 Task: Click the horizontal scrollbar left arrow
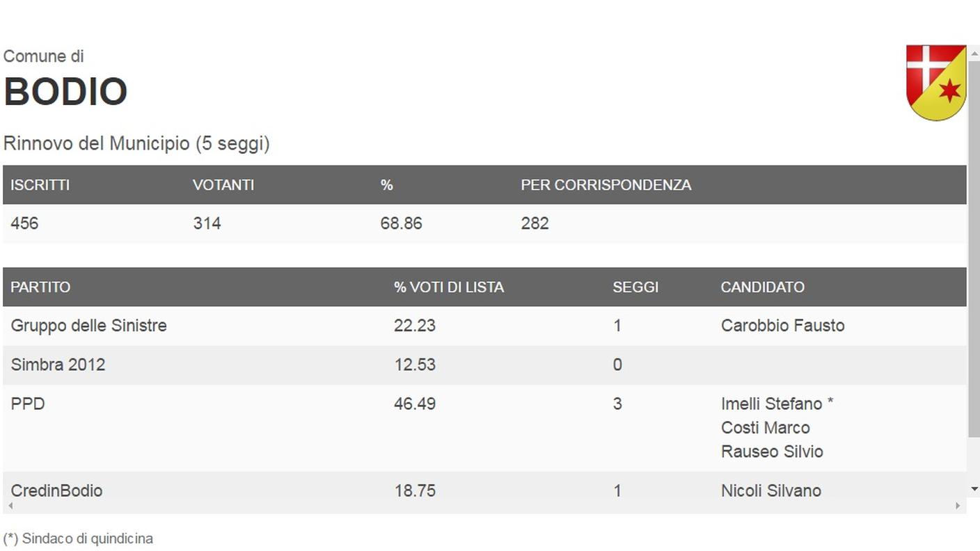(x=10, y=506)
